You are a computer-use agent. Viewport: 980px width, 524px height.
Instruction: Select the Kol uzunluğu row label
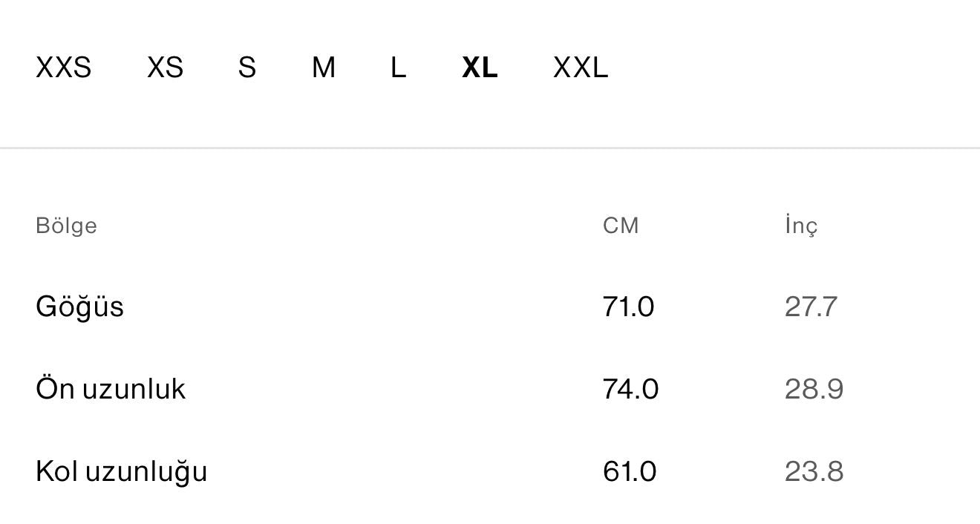tap(121, 471)
